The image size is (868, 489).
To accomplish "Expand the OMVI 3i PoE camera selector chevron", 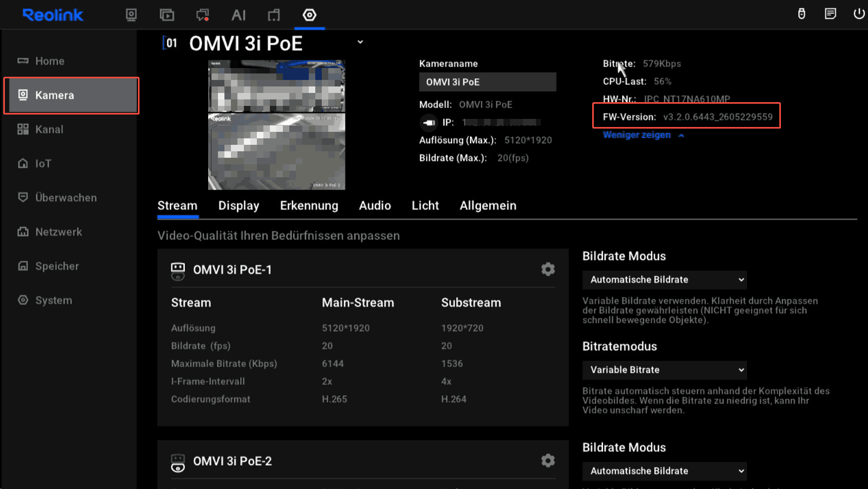I will [x=360, y=42].
